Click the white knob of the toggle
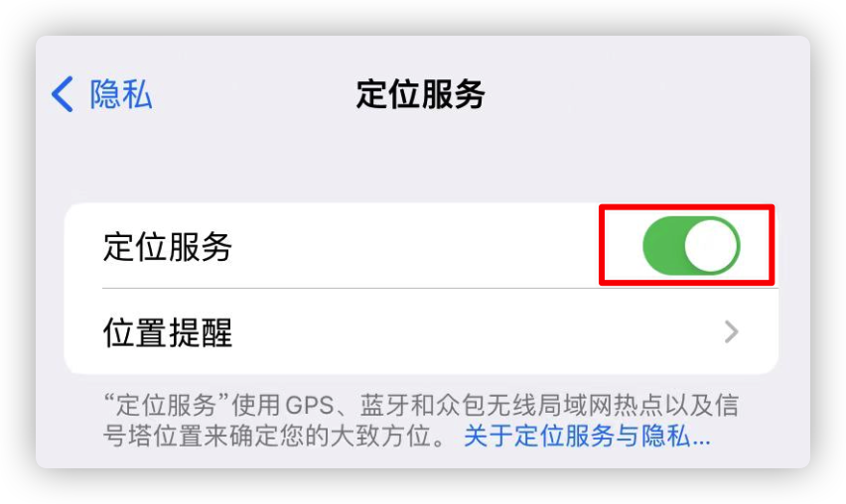 click(x=711, y=246)
